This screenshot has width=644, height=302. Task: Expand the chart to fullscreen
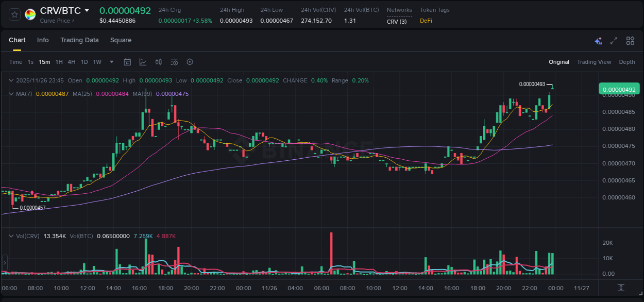click(x=614, y=40)
